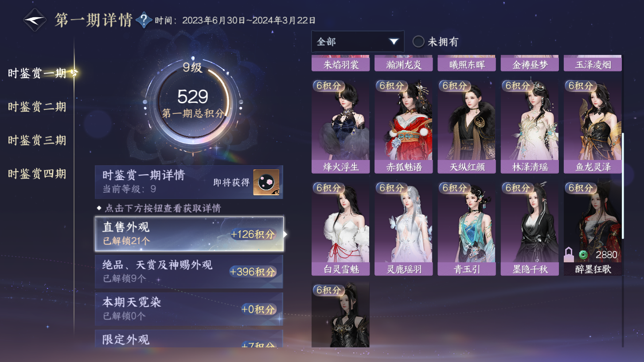
Task: Click the upcoming reward item icon
Action: coord(266,182)
